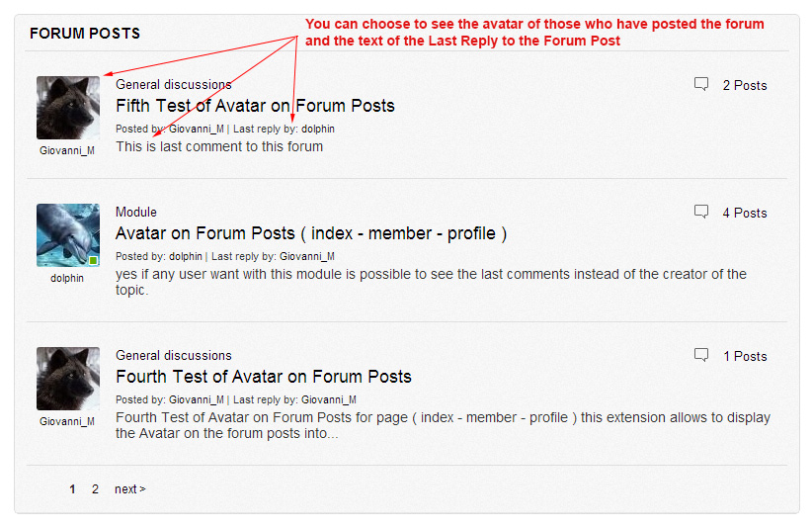The width and height of the screenshot is (812, 527).
Task: Click Giovanni_M username under first wolf avatar
Action: tap(67, 151)
